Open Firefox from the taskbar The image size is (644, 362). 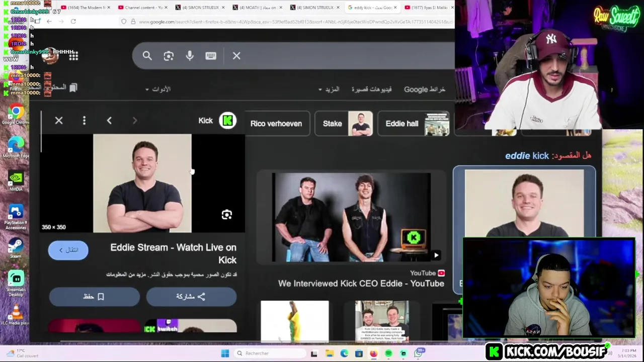pyautogui.click(x=373, y=353)
